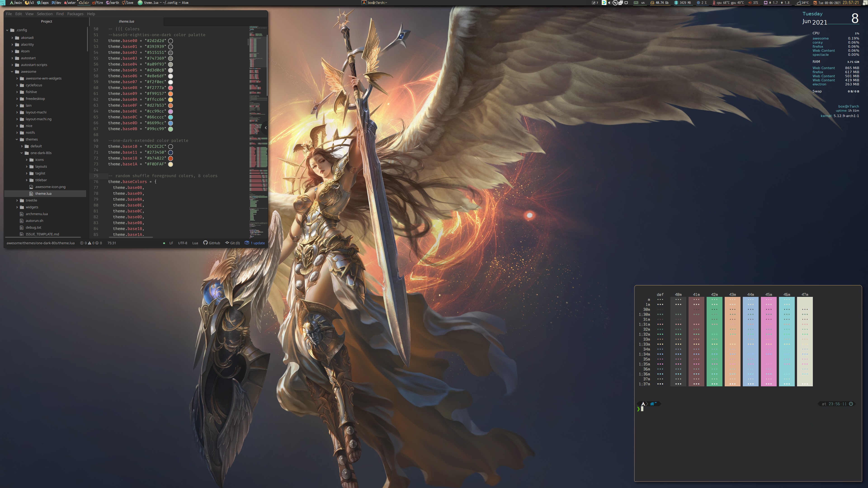Image resolution: width=868 pixels, height=488 pixels.
Task: Open the Edit menu in Atom
Action: 19,14
